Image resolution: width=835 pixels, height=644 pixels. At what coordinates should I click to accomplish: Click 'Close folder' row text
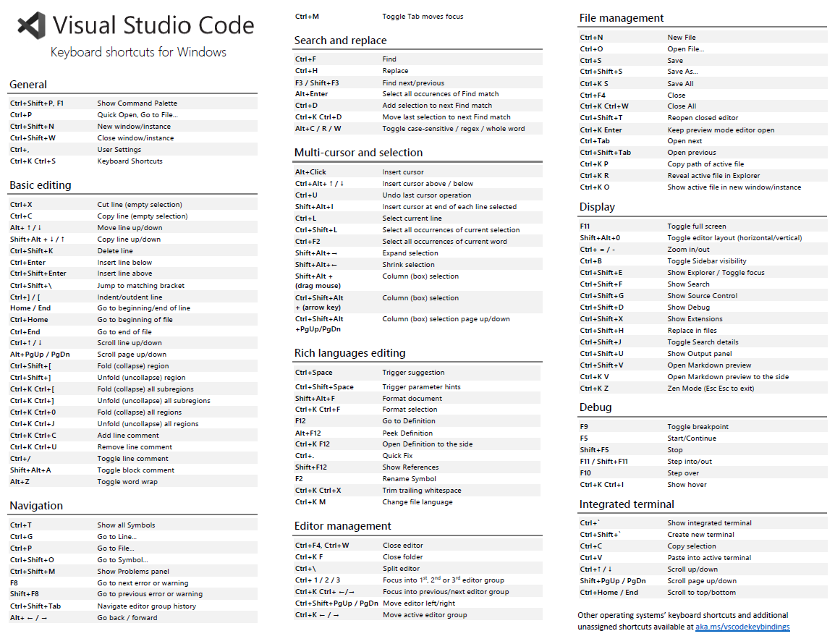pos(402,557)
